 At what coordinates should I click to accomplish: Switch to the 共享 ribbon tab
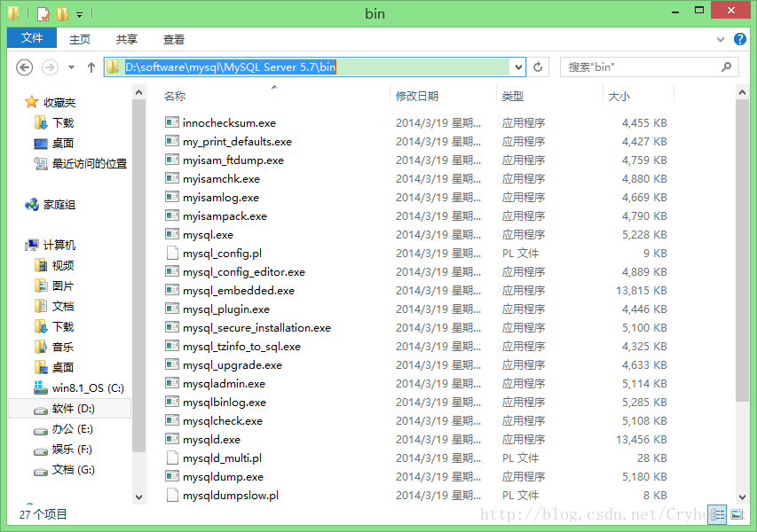(x=127, y=39)
